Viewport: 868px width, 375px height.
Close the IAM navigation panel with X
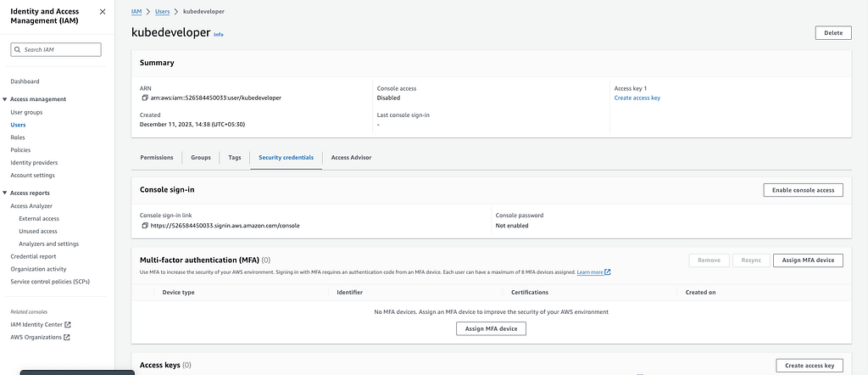coord(103,12)
